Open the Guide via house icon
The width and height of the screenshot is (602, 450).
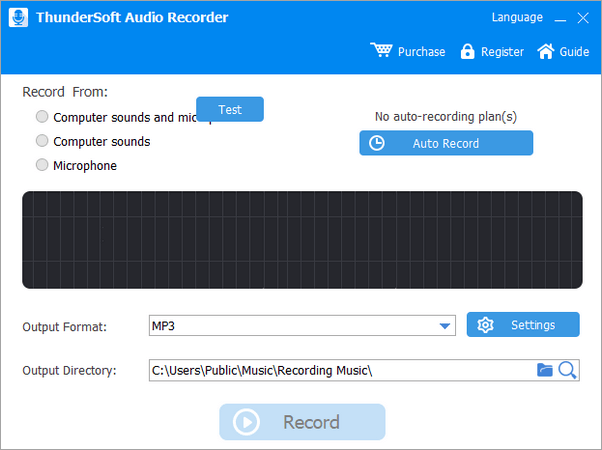click(x=545, y=51)
